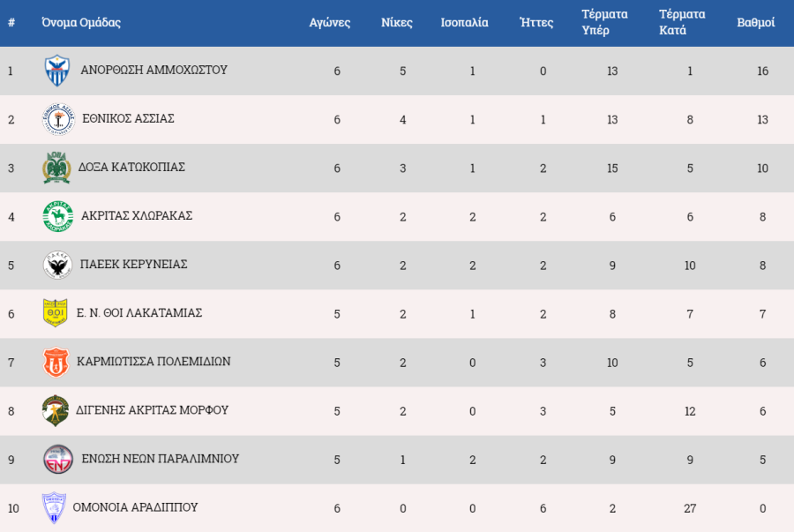Click the Αγώνες column header

pyautogui.click(x=330, y=23)
